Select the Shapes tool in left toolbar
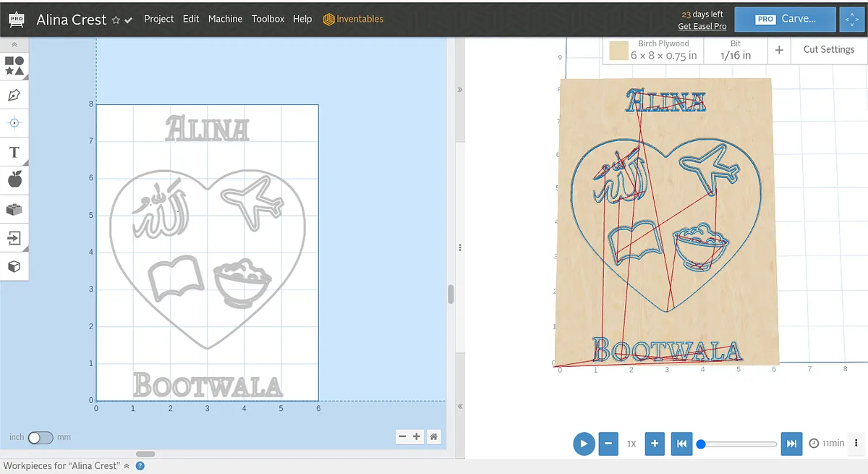 coord(14,66)
